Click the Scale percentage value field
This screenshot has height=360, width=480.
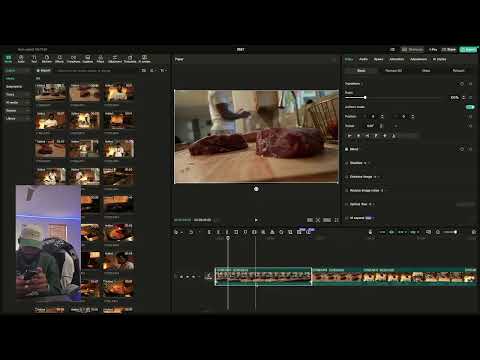(455, 98)
